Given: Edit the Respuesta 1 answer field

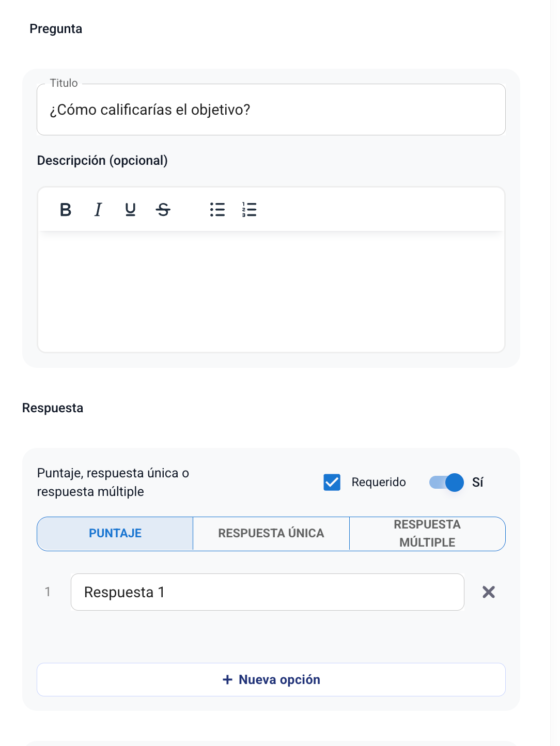Looking at the screenshot, I should tap(267, 592).
